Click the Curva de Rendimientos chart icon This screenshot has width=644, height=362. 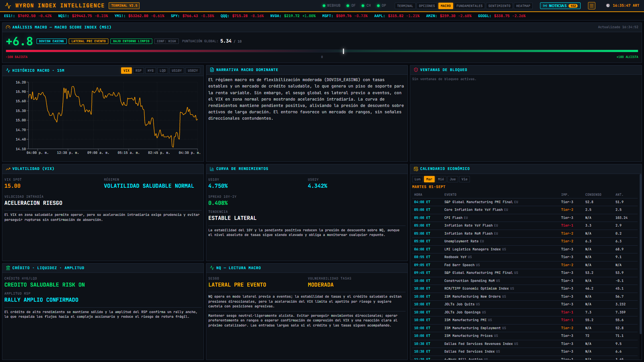(212, 169)
